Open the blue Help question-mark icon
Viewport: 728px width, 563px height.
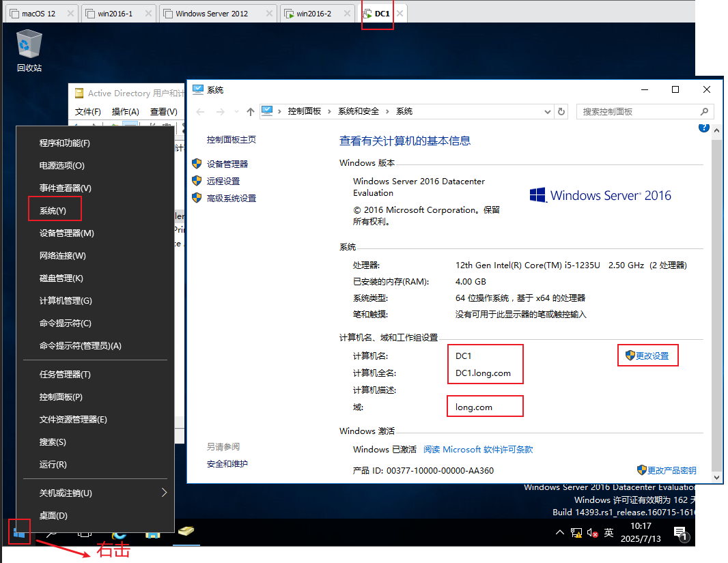(x=703, y=128)
